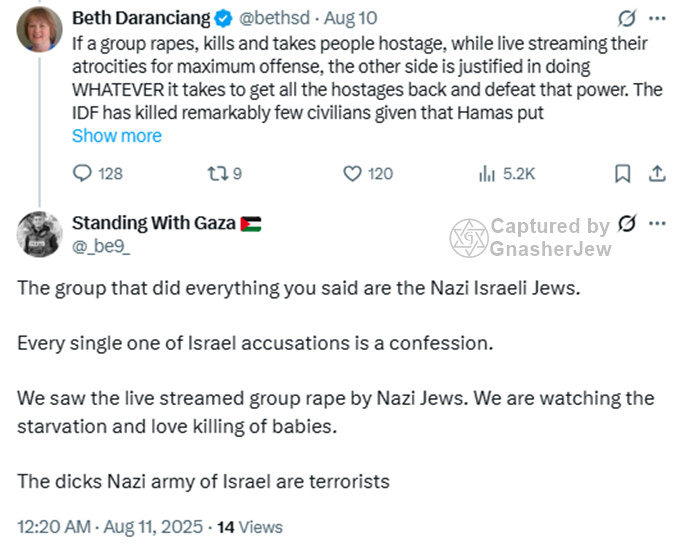Open the 12:20 AM Aug 11, 2025 timestamp
The image size is (680, 551).
click(x=110, y=526)
